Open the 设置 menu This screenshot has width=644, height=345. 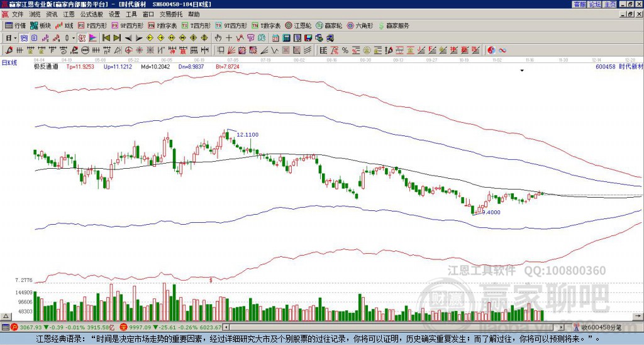[114, 14]
